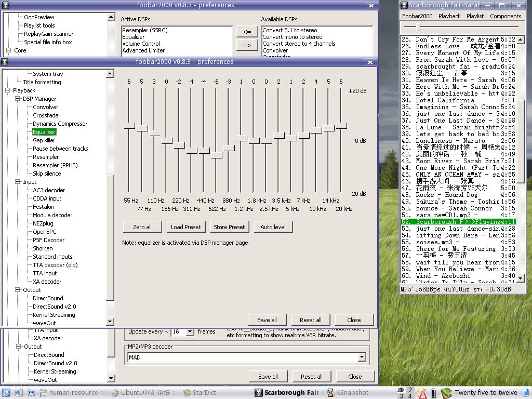Select 'Advanced Limiter' in Active DSPs list
This screenshot has height=399, width=532.
(x=177, y=50)
